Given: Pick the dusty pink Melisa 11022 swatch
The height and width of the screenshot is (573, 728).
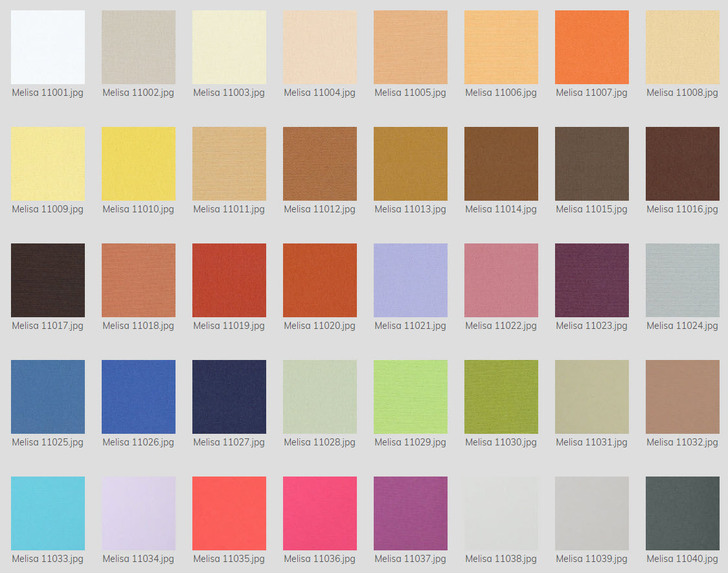Looking at the screenshot, I should pos(501,280).
